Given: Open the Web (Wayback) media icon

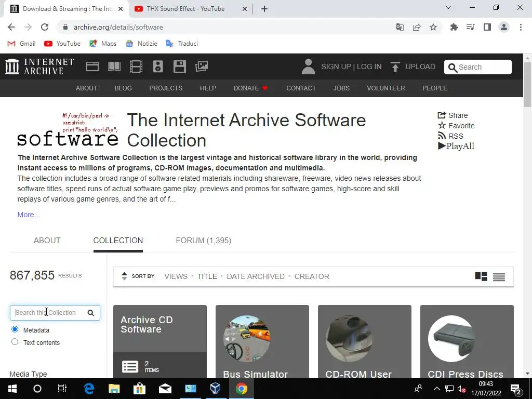Looking at the screenshot, I should coord(92,66).
